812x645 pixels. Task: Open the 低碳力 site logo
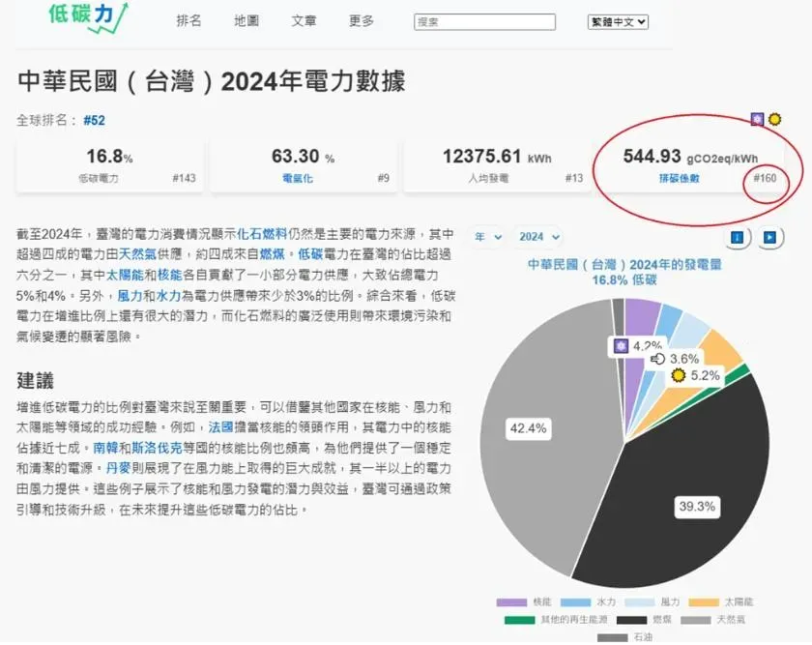pyautogui.click(x=88, y=17)
